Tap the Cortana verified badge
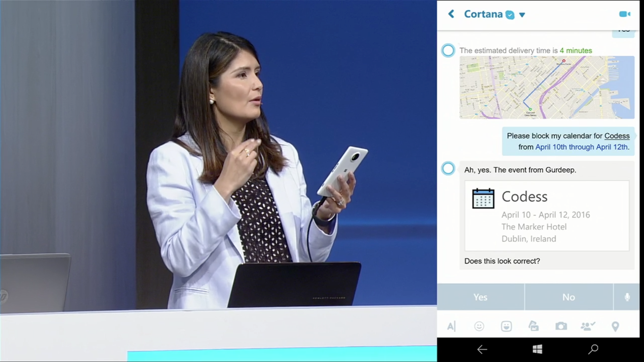The height and width of the screenshot is (362, 644). click(510, 15)
